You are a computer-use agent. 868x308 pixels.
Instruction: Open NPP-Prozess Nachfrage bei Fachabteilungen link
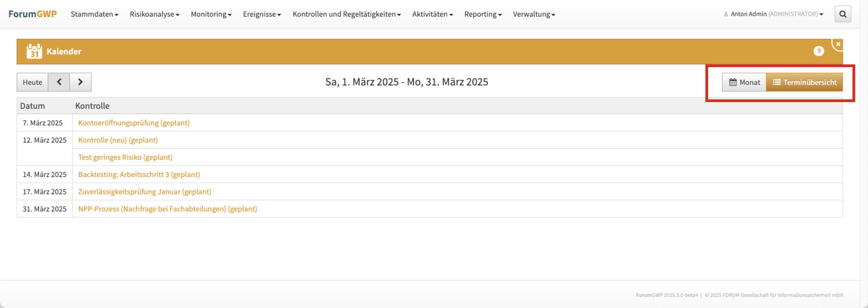(168, 209)
